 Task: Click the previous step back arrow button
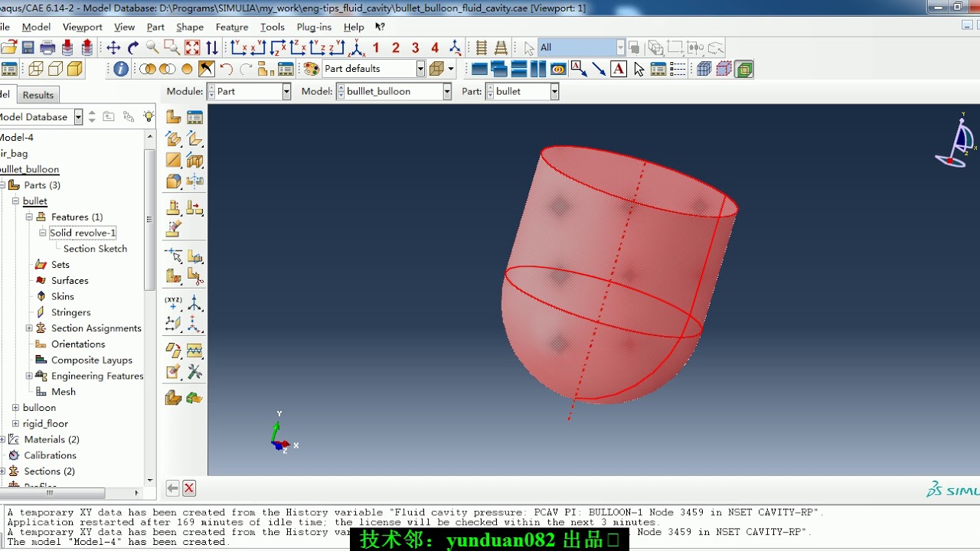pos(172,488)
